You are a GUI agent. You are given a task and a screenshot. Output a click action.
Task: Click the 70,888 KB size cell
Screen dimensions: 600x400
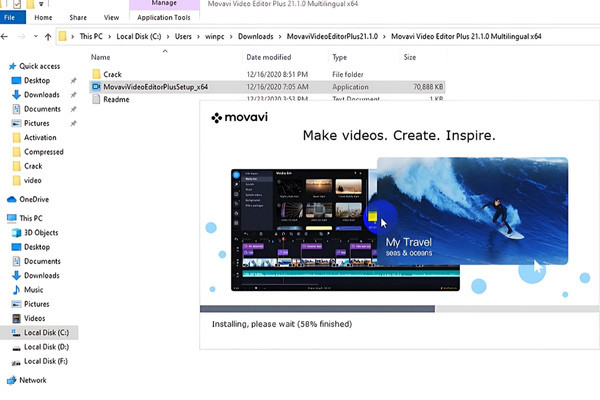[x=428, y=87]
